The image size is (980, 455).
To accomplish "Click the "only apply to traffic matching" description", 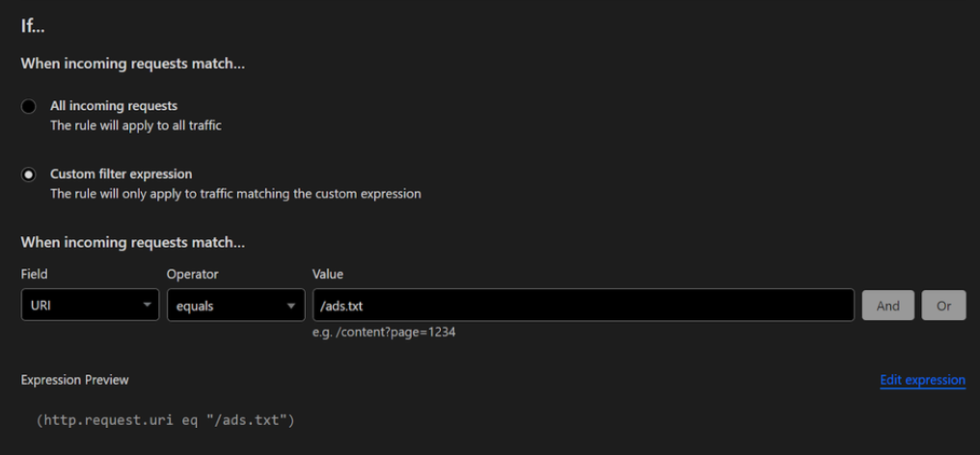I will click(235, 194).
